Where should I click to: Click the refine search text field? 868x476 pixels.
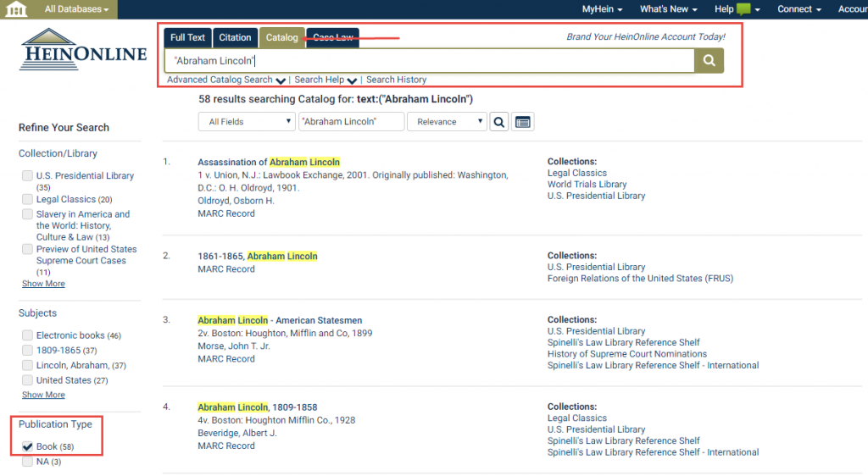351,122
